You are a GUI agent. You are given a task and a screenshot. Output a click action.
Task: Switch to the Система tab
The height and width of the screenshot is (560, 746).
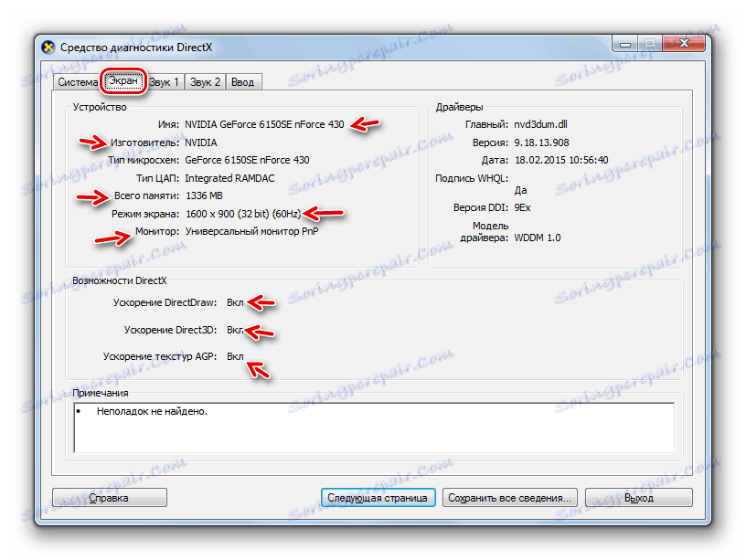coord(77,82)
